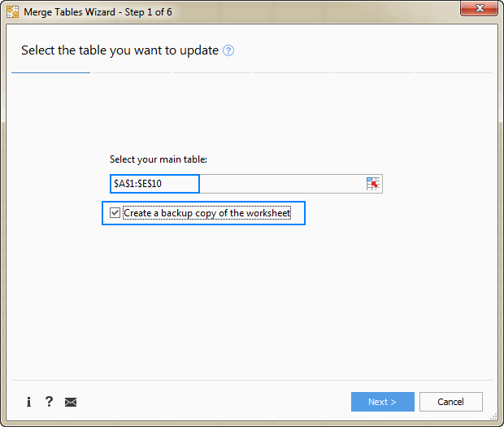This screenshot has height=427, width=504.
Task: Select the second step progress segment
Action: click(132, 73)
